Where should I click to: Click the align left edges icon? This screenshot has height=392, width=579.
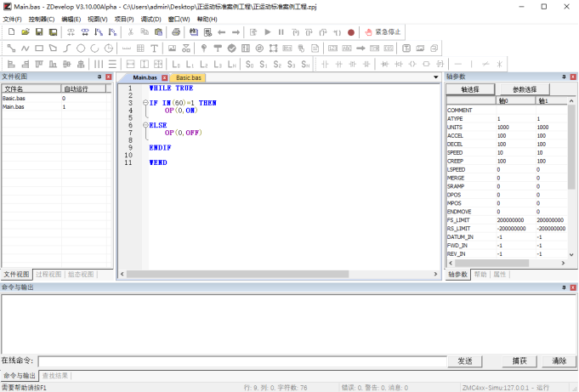click(x=11, y=65)
